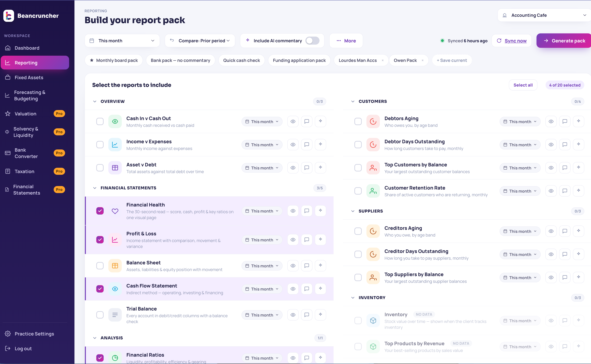Click AI sparkle icon for Asset v Debt

(320, 168)
